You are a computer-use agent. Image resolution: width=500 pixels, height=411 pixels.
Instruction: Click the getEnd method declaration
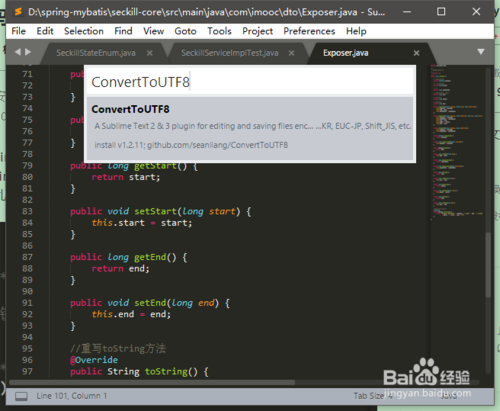coord(129,257)
